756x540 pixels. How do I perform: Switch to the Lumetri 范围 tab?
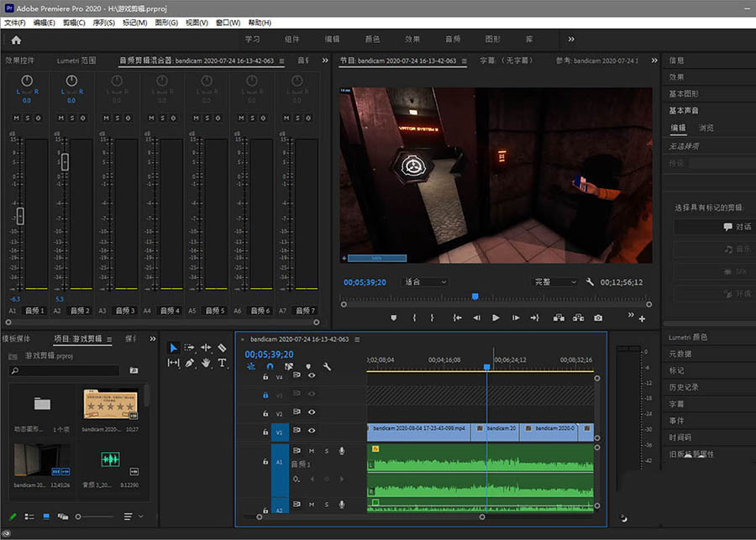coord(76,60)
